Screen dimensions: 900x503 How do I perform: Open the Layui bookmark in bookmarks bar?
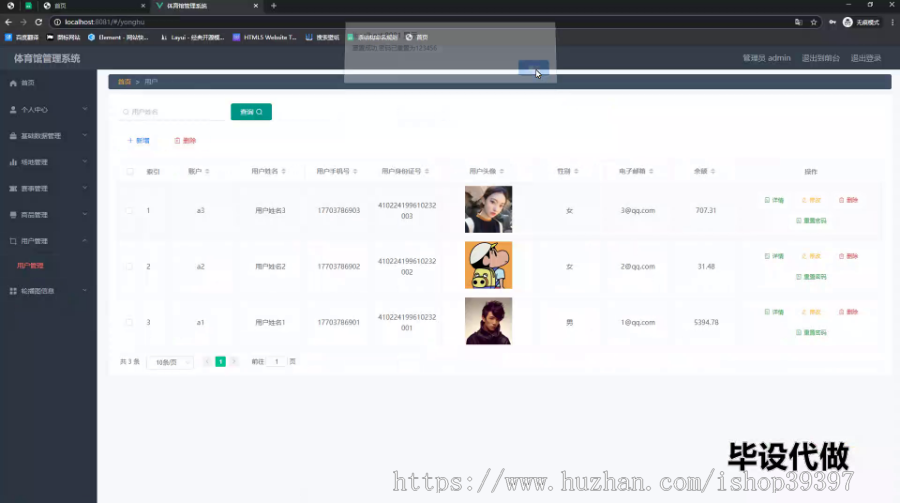pos(192,37)
